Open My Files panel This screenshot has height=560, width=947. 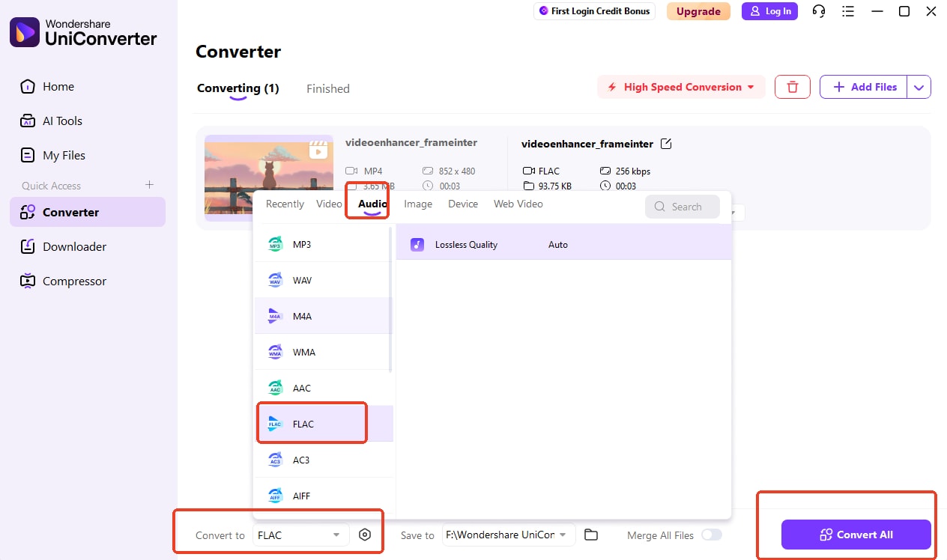pyautogui.click(x=63, y=155)
